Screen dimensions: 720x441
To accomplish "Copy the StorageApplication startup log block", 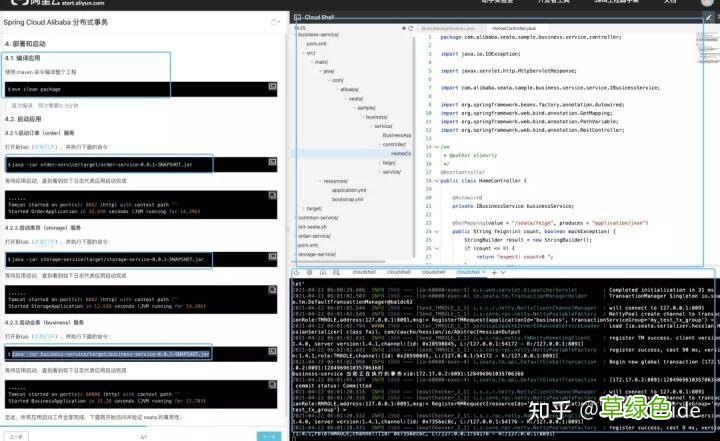I will point(272,290).
